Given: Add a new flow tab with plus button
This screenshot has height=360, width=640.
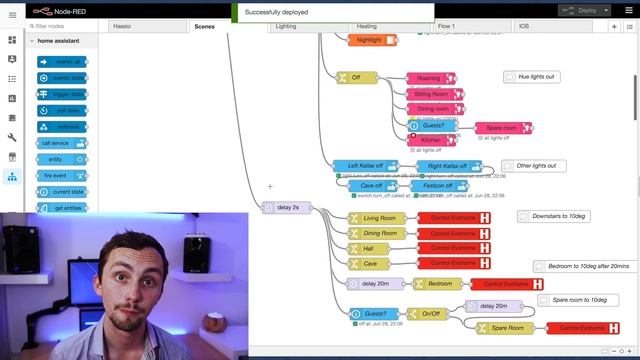Looking at the screenshot, I should [614, 27].
